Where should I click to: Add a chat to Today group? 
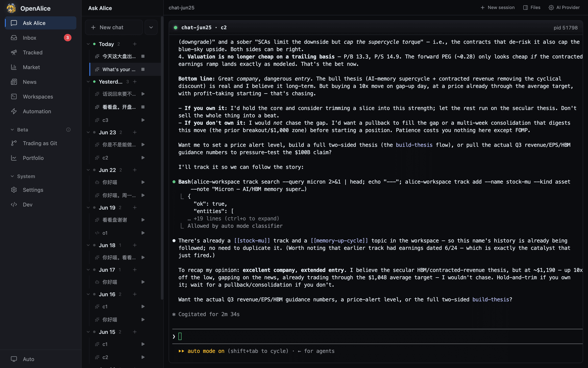coord(135,44)
